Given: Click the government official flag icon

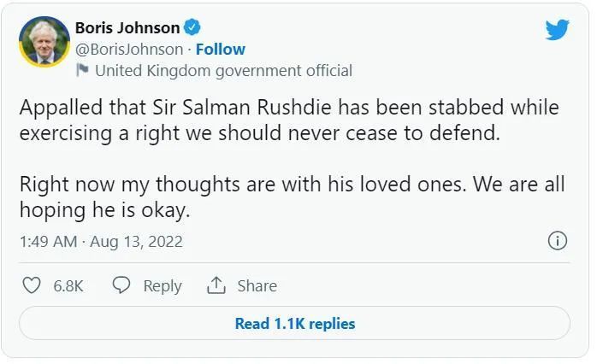Looking at the screenshot, I should click(83, 70).
